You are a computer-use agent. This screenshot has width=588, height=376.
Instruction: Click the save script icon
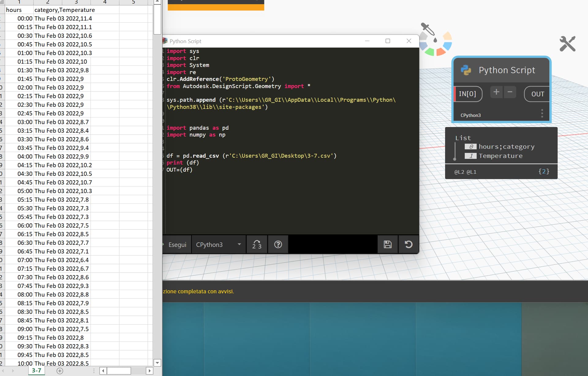point(387,244)
